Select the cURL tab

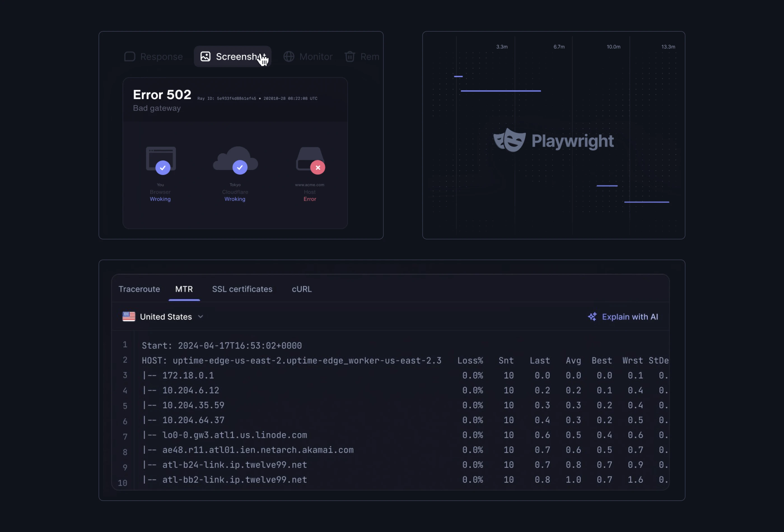[x=301, y=289]
